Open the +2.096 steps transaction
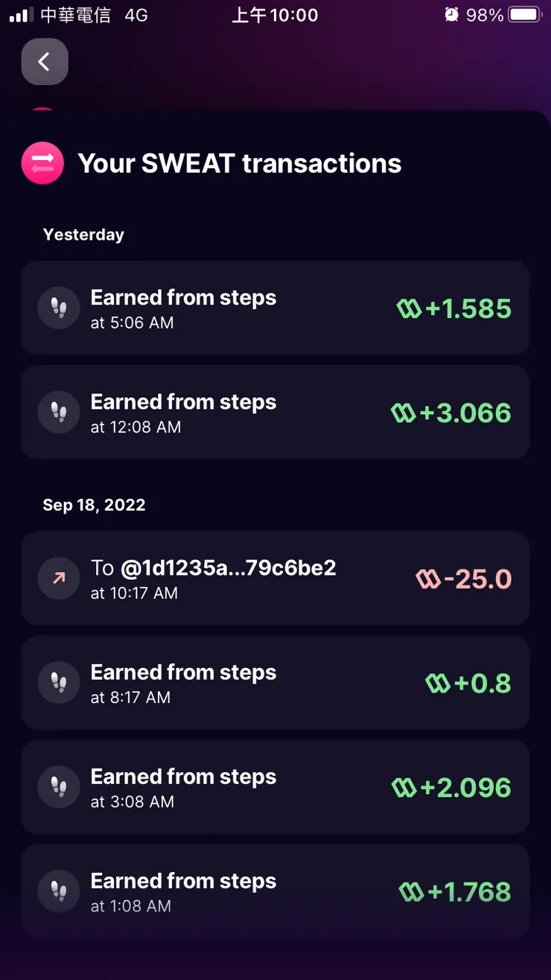The image size is (551, 980). pos(275,787)
